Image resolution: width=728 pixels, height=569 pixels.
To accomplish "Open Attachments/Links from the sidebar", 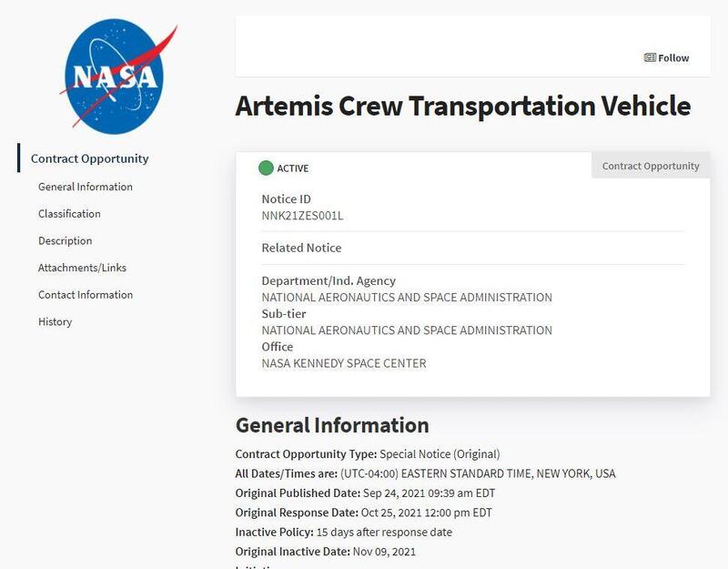I will (x=82, y=268).
